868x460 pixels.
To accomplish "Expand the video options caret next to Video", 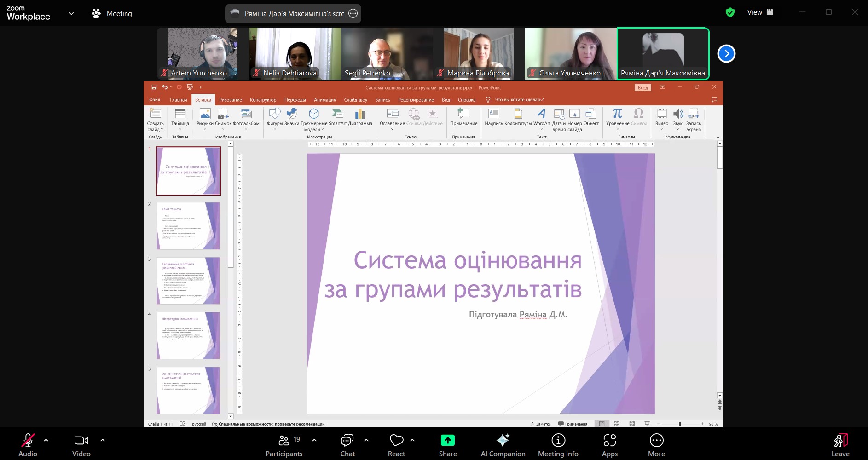I will [103, 440].
